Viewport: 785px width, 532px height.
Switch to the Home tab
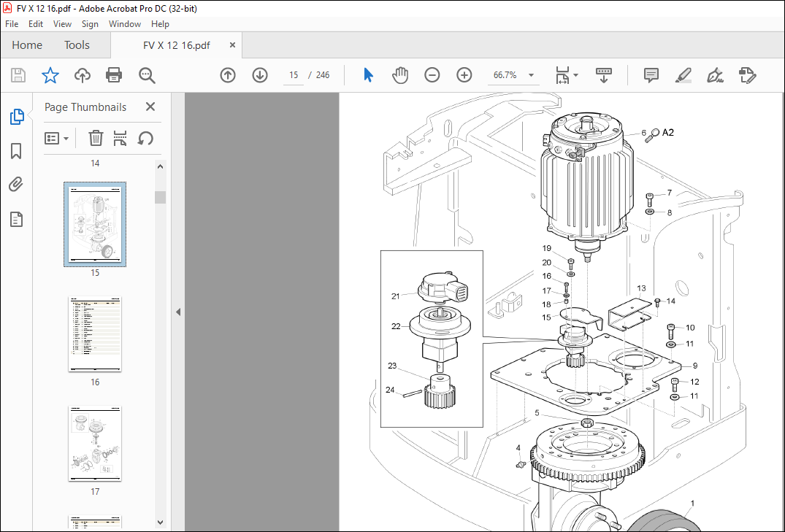[x=27, y=45]
